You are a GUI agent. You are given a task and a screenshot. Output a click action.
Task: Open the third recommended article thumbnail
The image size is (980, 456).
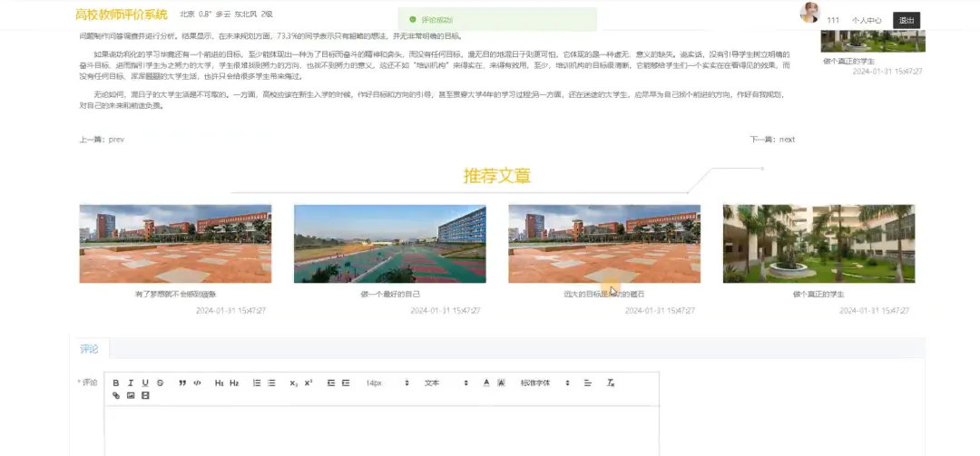604,244
